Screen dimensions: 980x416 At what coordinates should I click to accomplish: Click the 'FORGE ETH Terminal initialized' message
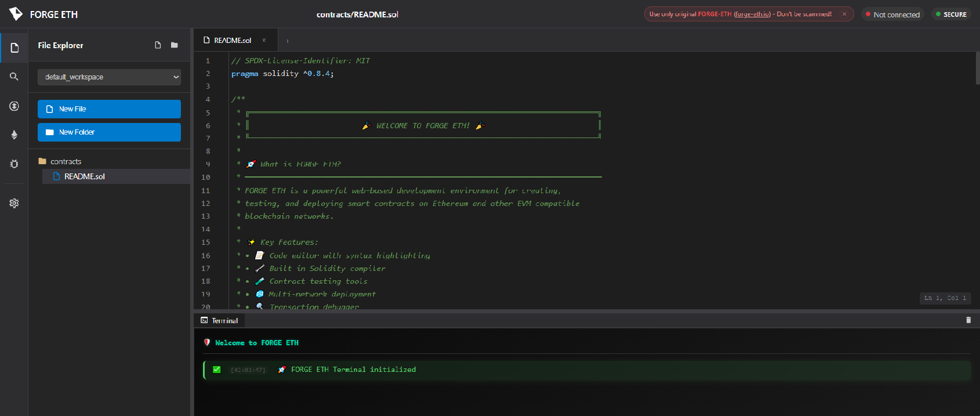[353, 370]
